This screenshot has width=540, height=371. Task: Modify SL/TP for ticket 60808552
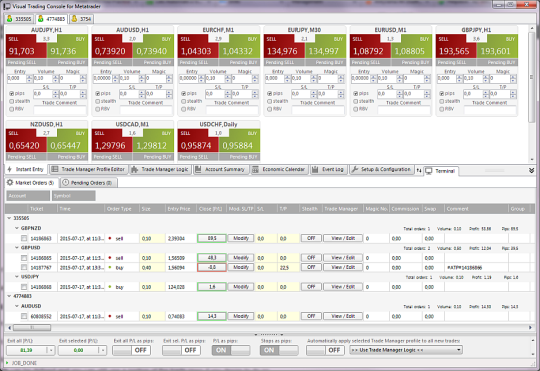241,316
